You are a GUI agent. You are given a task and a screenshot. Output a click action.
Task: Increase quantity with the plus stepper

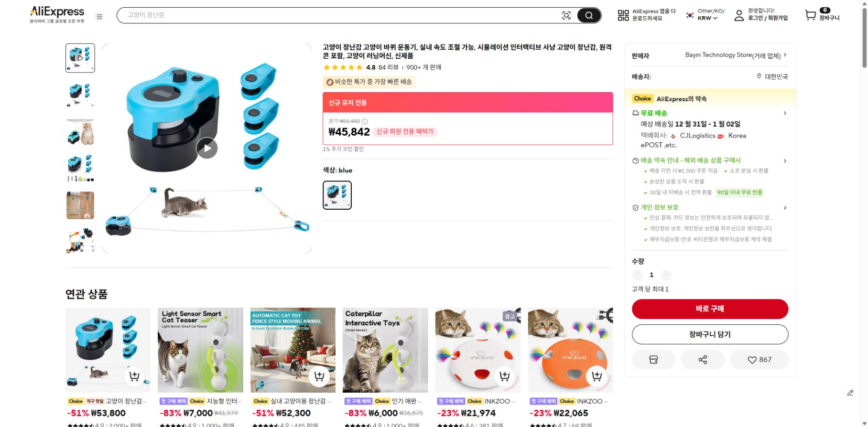tap(666, 275)
